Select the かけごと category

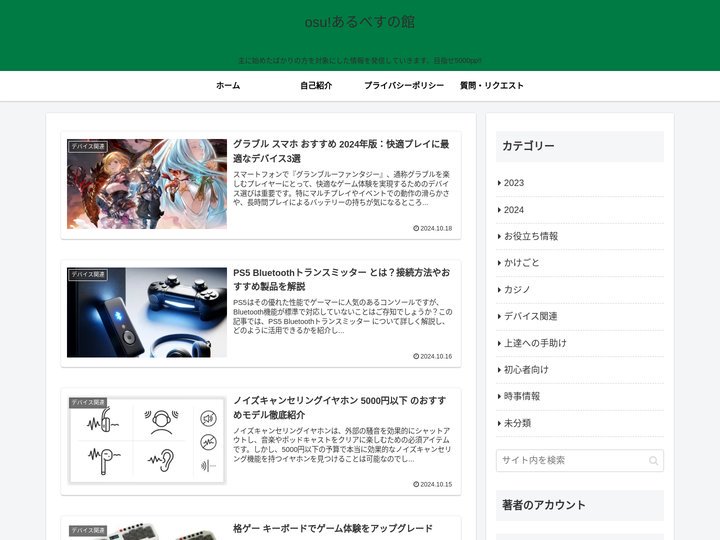tap(580, 263)
